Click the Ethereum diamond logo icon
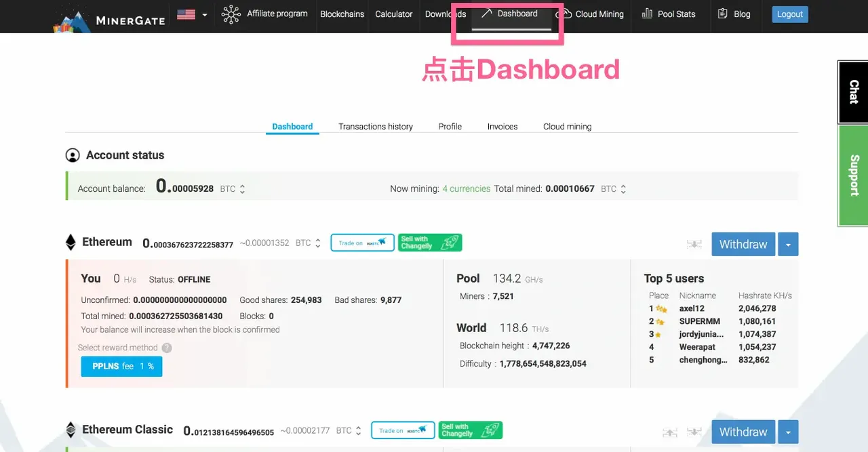Image resolution: width=868 pixels, height=452 pixels. [71, 243]
